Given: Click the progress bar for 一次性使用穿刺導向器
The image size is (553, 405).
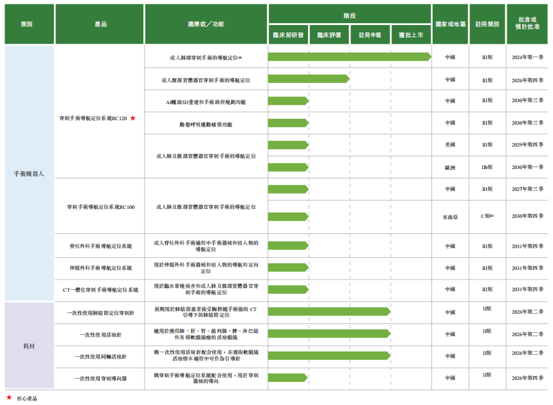Looking at the screenshot, I should [x=288, y=377].
